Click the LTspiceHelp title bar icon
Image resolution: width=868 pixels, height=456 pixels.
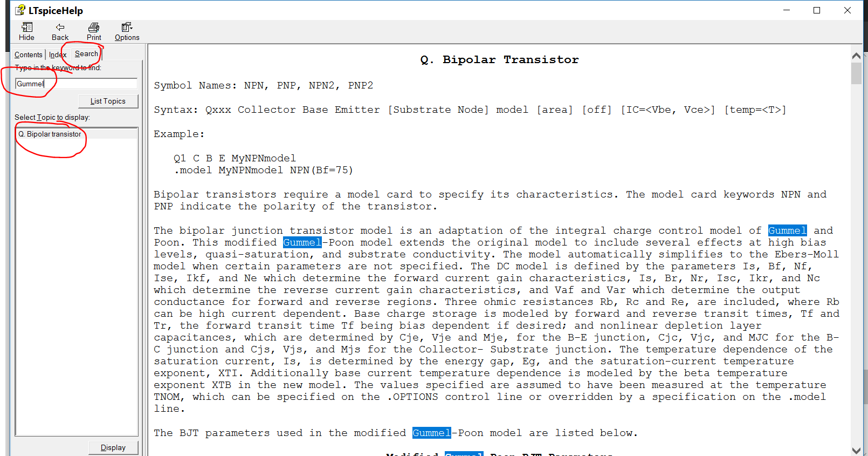(x=20, y=10)
